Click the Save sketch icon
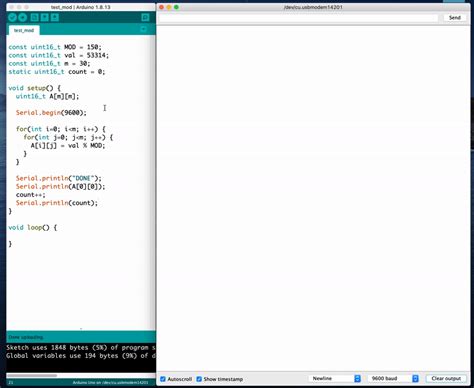The height and width of the screenshot is (388, 474). tap(55, 18)
